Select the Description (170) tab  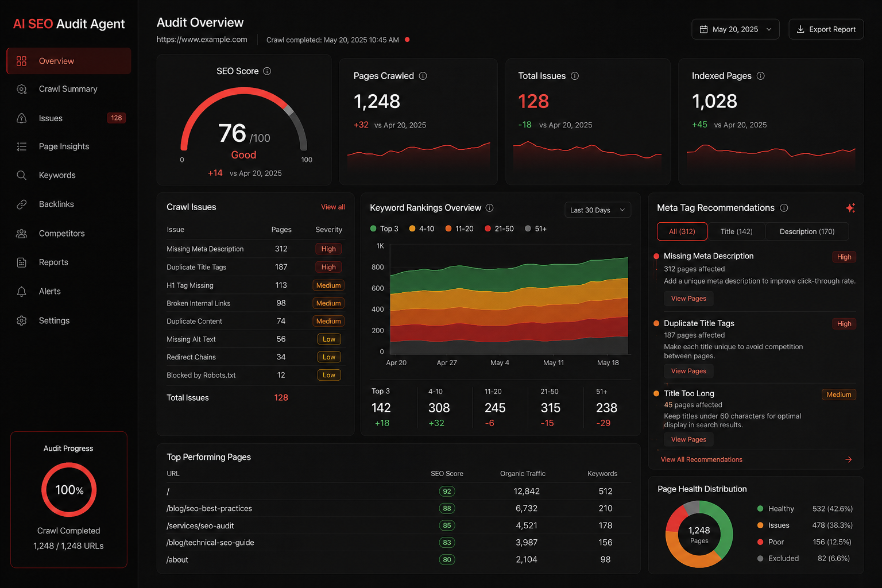[x=807, y=231]
